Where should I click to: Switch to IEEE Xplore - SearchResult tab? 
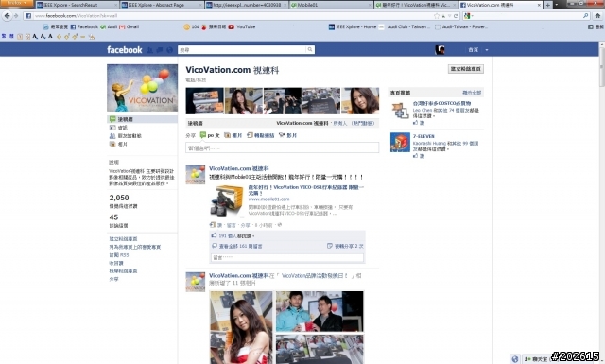click(77, 5)
